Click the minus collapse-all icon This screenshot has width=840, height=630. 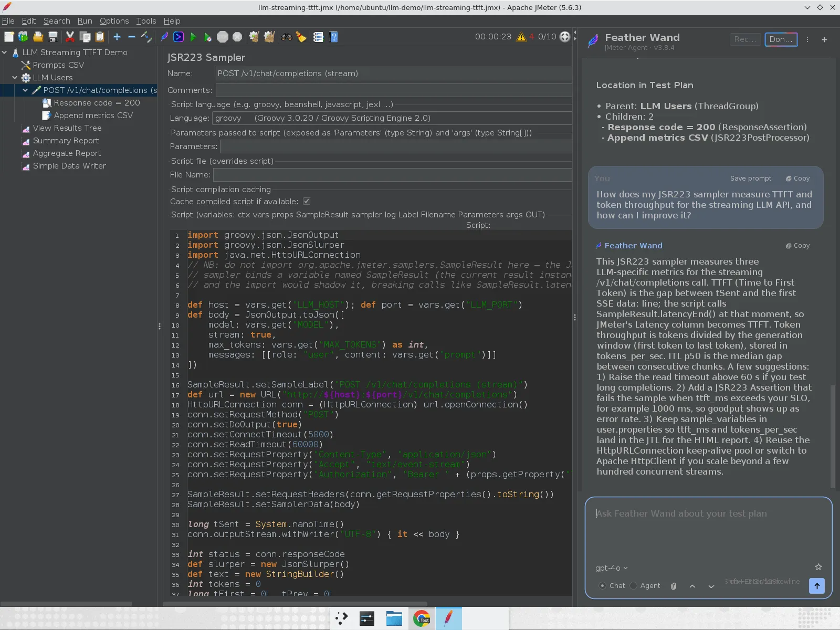(x=132, y=37)
